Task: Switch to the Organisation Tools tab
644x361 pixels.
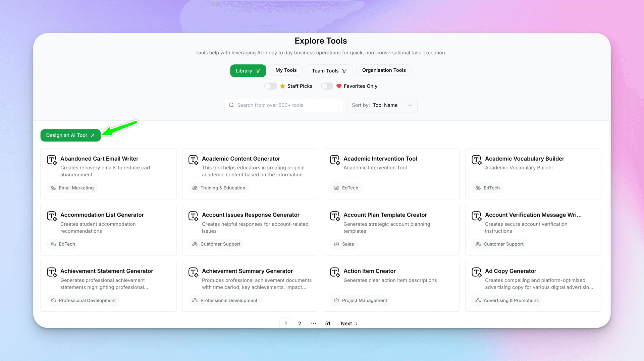Action: click(384, 70)
